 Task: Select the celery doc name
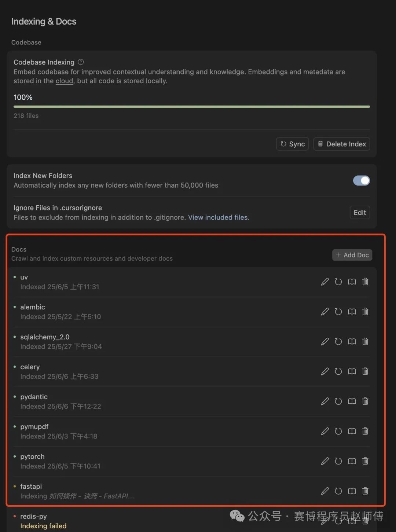click(30, 367)
